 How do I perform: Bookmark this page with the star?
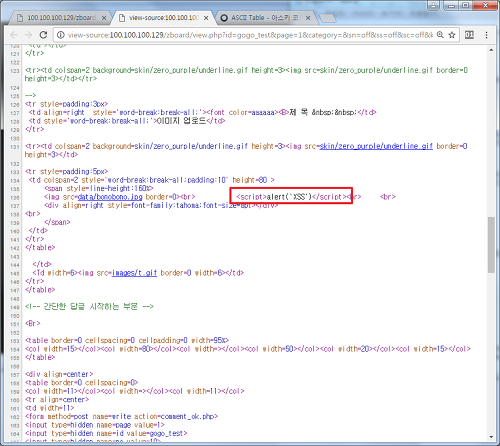click(x=452, y=35)
